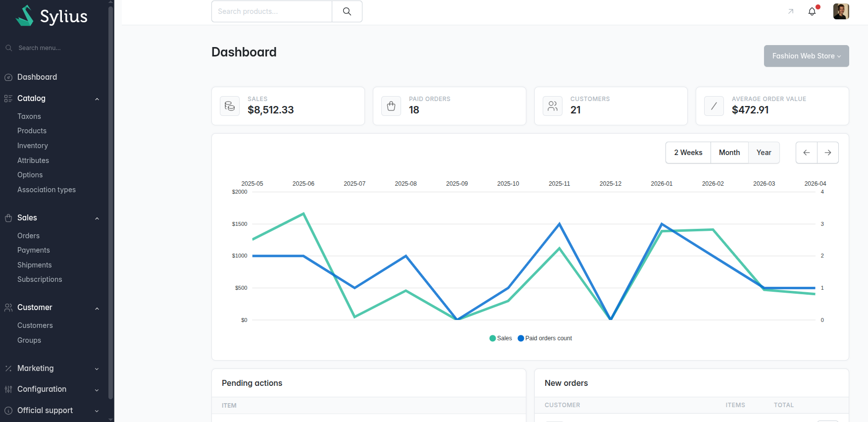
Task: Open Options in Catalog menu
Action: point(30,175)
